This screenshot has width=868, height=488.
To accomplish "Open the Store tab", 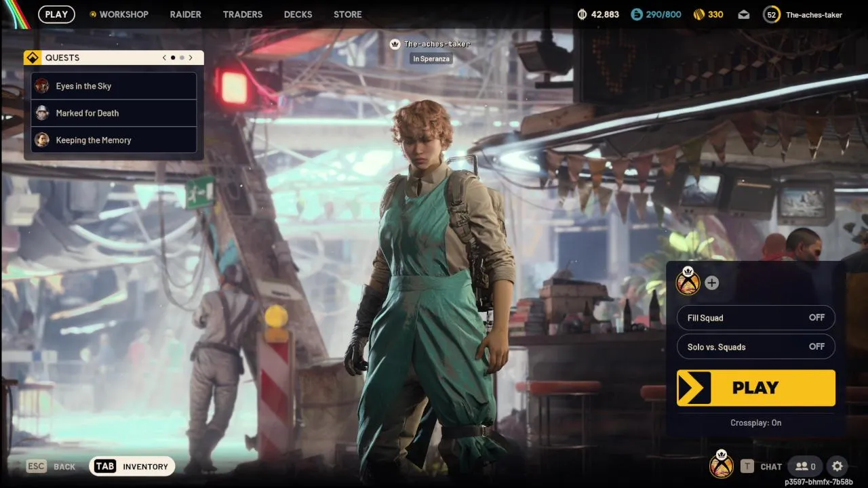I will coord(347,14).
